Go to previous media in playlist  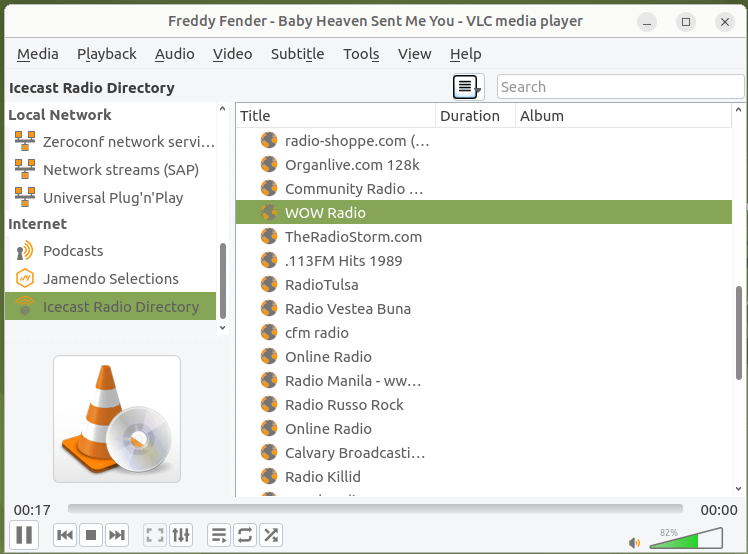pos(65,535)
